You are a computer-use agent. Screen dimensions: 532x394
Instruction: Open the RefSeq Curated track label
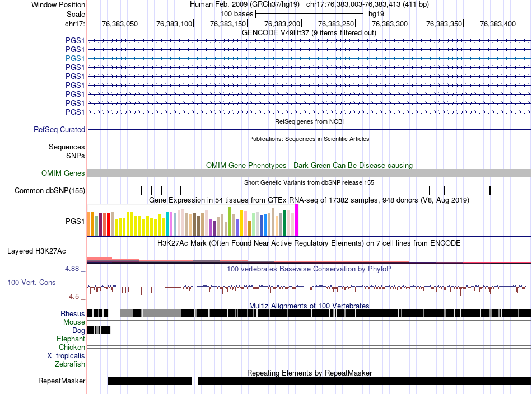(x=59, y=129)
